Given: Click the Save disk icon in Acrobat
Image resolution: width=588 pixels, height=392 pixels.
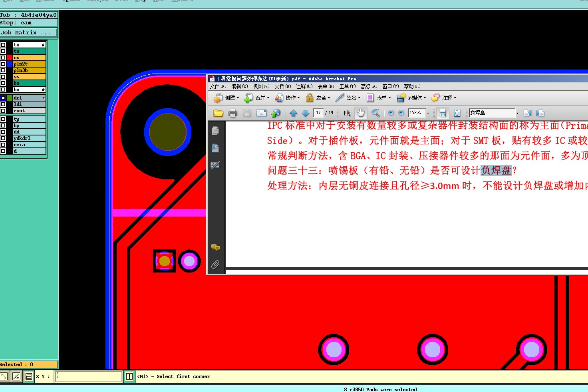Looking at the screenshot, I should (247, 113).
